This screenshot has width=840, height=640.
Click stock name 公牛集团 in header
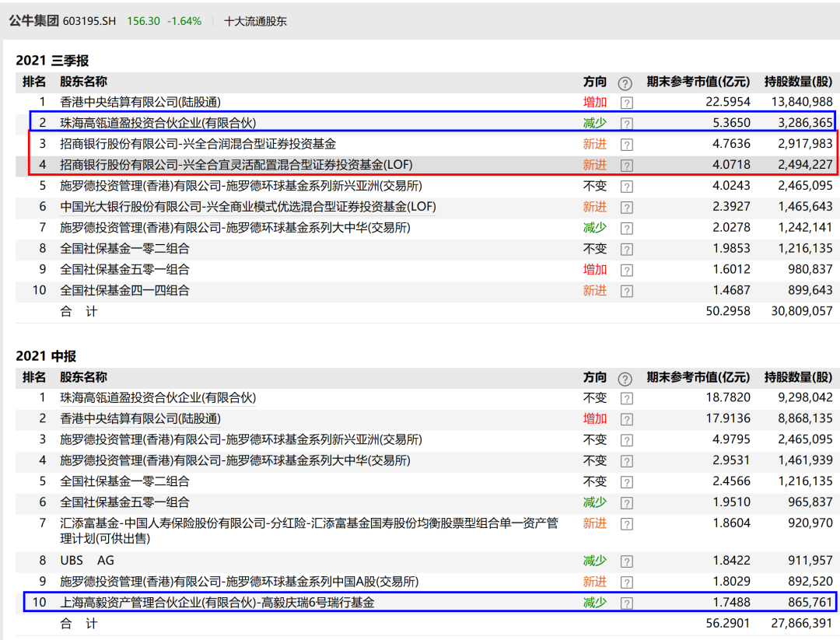click(33, 21)
